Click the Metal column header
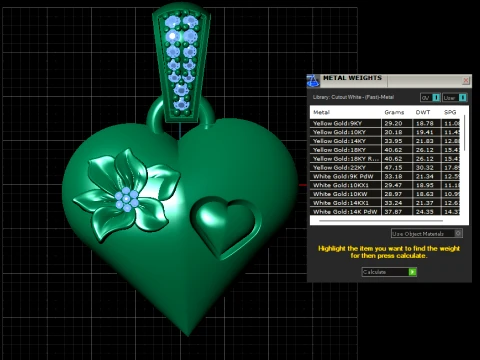This screenshot has width=480, height=360. (321, 112)
